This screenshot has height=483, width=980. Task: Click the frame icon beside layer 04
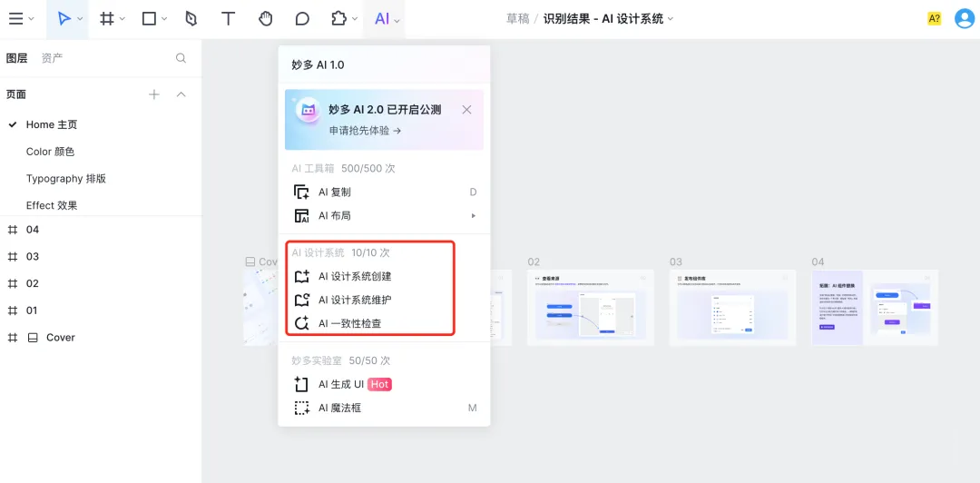[12, 230]
